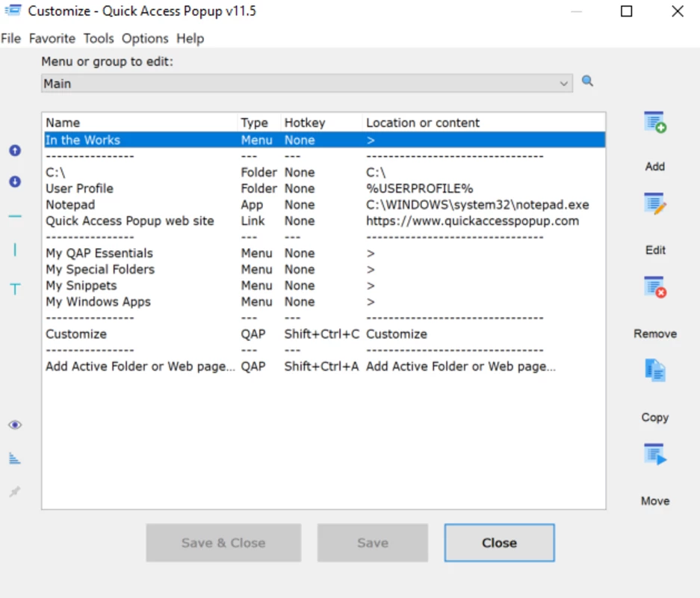The height and width of the screenshot is (598, 700).
Task: Click the Quick Access Popup title bar icon
Action: [13, 10]
